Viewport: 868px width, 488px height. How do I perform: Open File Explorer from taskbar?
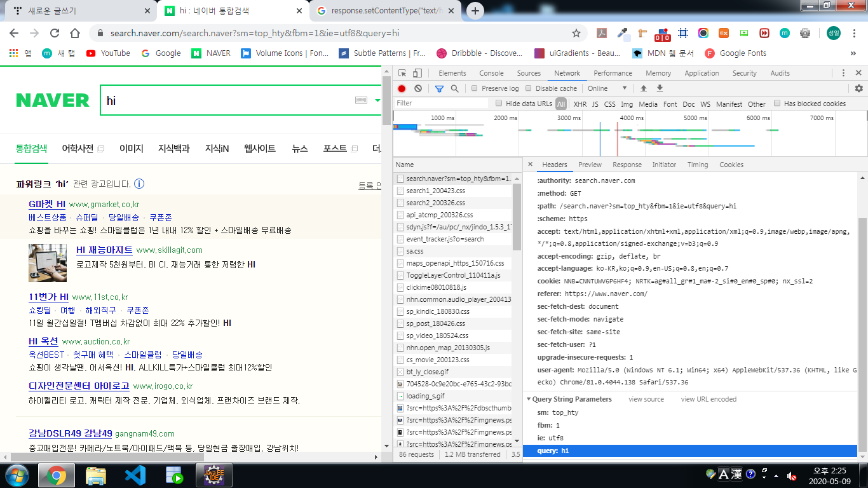[96, 475]
